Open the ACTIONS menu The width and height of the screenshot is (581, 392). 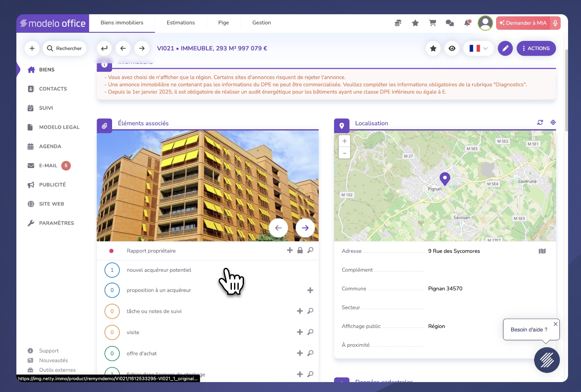click(536, 48)
